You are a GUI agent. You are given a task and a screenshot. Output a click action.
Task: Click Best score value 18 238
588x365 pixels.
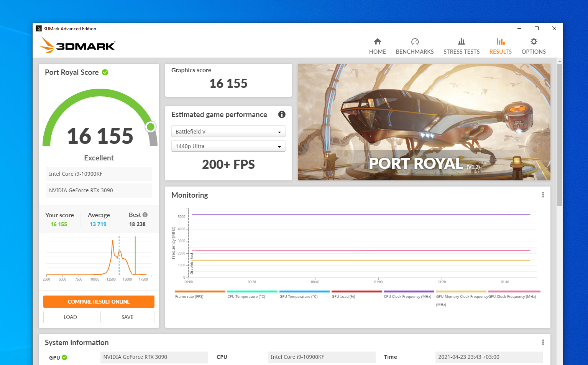[137, 224]
